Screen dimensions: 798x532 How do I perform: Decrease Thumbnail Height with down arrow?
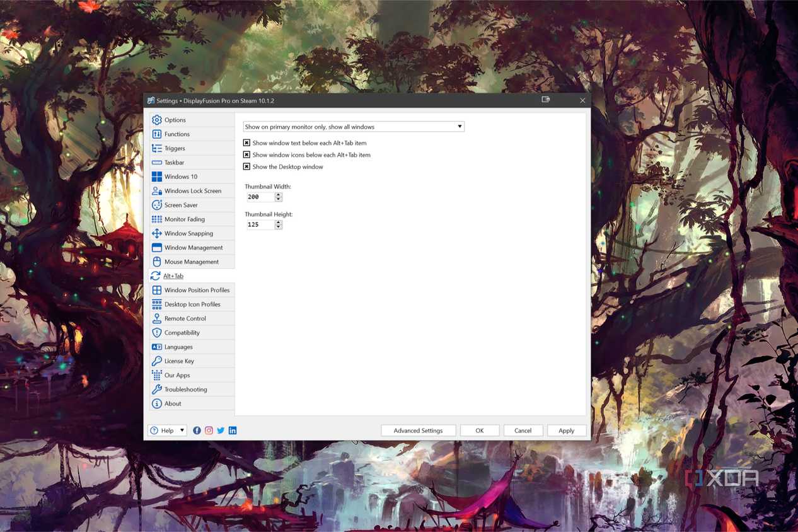pos(279,227)
